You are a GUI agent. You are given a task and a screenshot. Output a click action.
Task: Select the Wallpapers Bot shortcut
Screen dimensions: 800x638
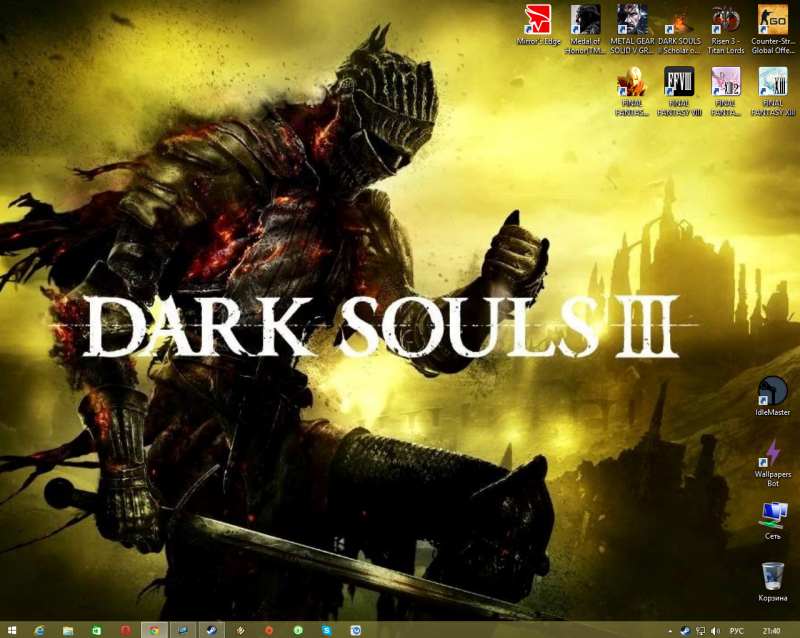773,463
